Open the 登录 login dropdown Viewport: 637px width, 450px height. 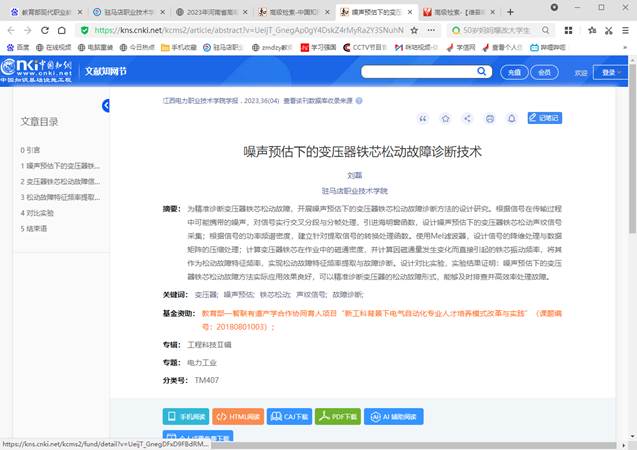click(x=611, y=72)
